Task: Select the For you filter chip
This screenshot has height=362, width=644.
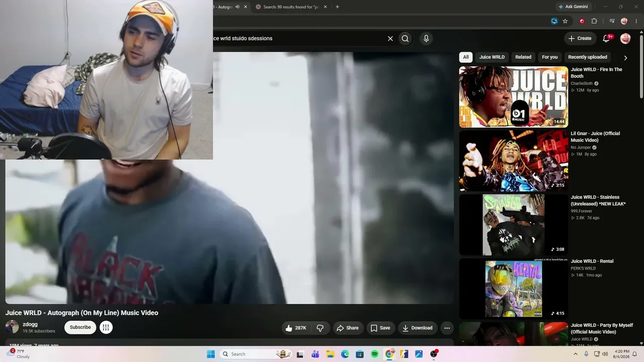Action: 550,57
